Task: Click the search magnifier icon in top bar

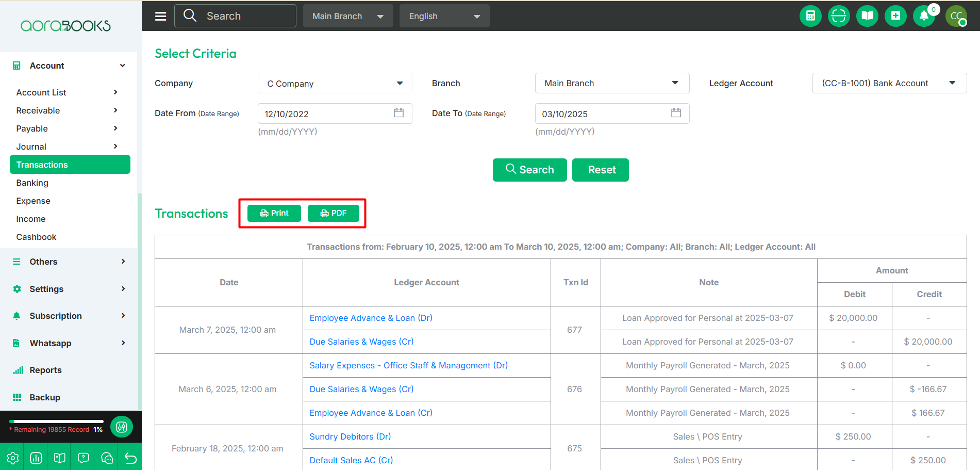Action: 190,15
